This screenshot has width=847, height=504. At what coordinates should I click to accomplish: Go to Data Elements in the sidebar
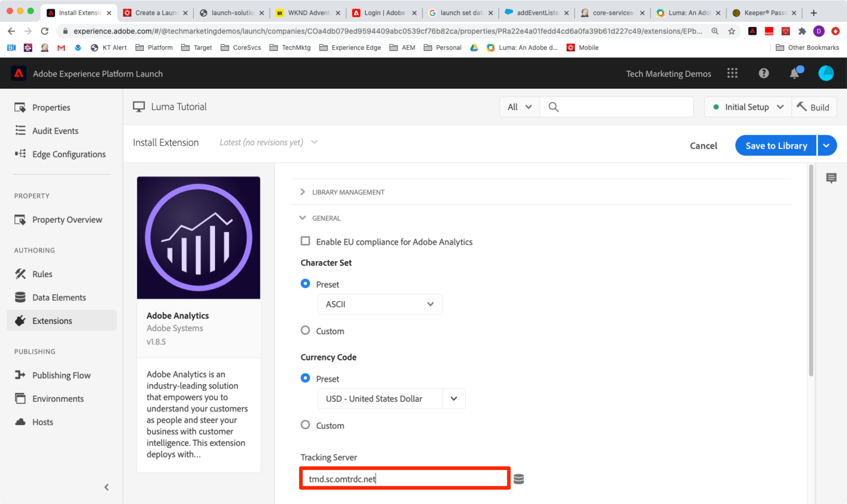[x=59, y=297]
